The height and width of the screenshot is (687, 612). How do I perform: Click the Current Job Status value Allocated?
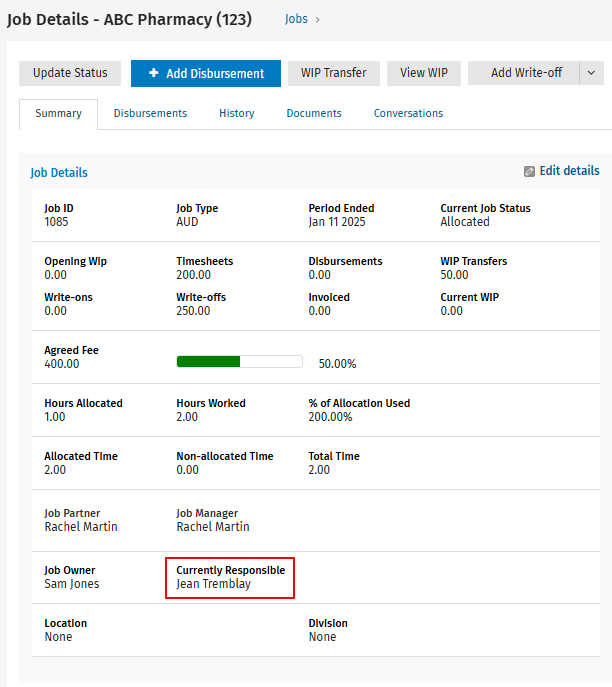tap(465, 222)
